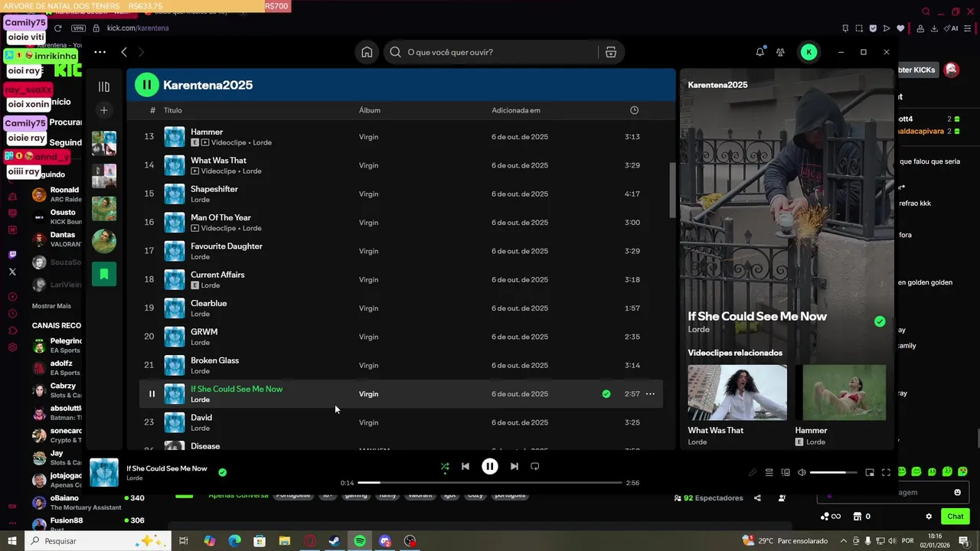Open lyrics microphone icon
The width and height of the screenshot is (980, 551).
coord(753,473)
